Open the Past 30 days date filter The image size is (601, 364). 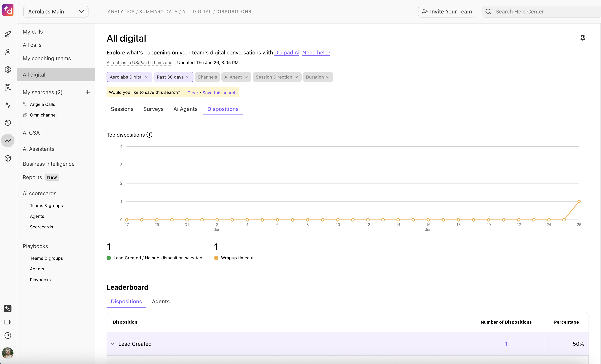(173, 77)
